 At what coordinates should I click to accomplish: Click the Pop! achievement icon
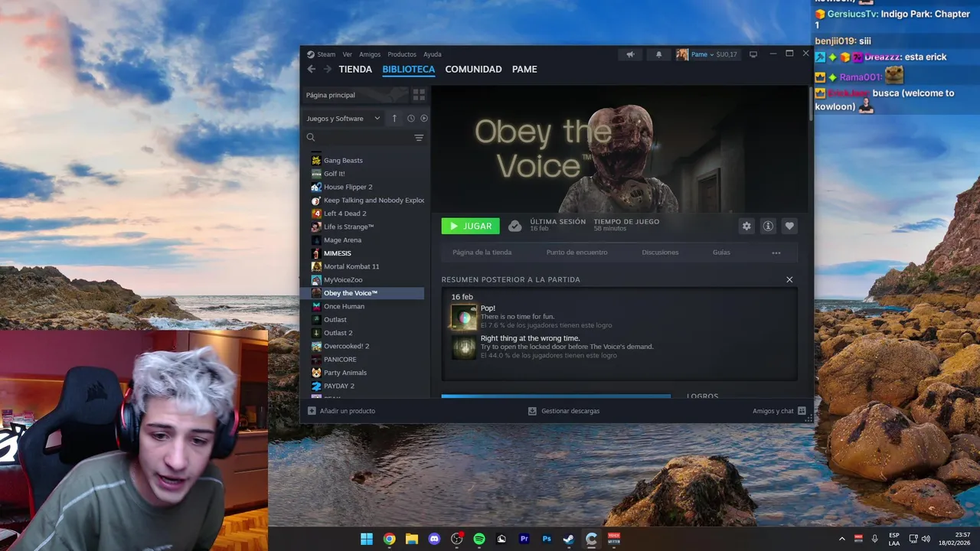pos(463,318)
